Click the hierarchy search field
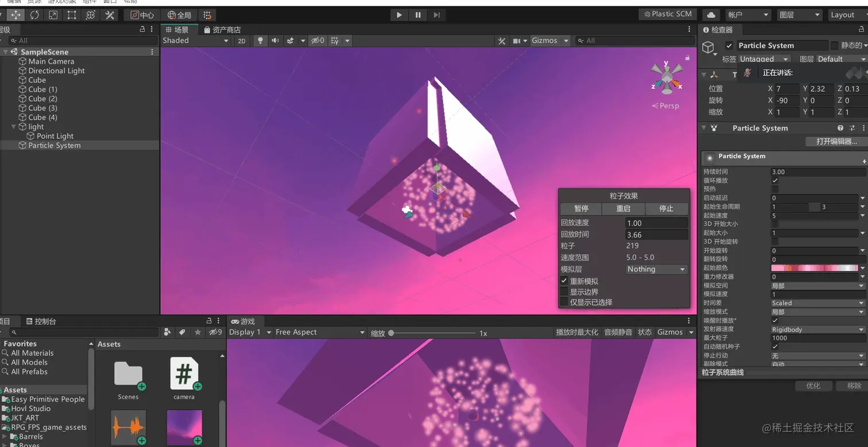 [83, 41]
